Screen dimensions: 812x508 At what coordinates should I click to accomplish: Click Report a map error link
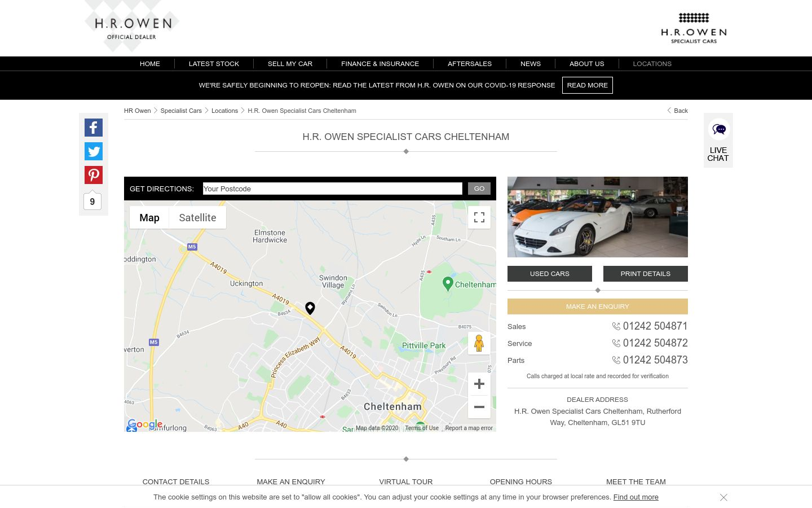coord(469,428)
